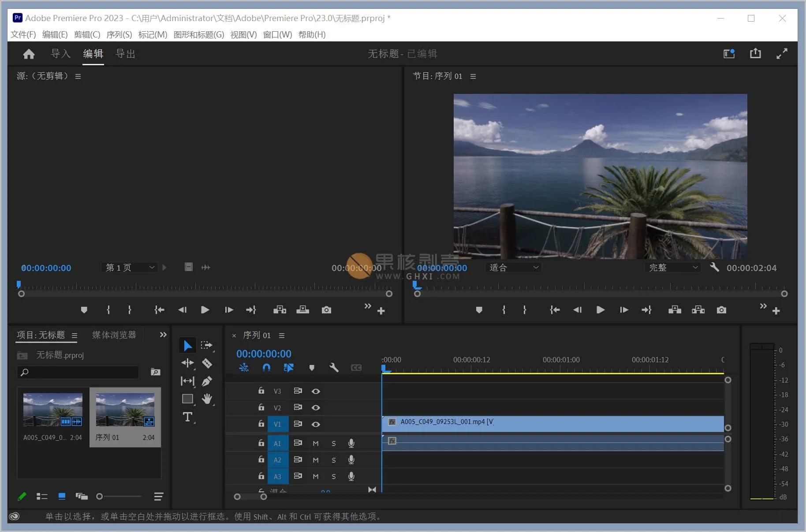Select the Hand tool
Screen dimensions: 806x532
pos(207,399)
